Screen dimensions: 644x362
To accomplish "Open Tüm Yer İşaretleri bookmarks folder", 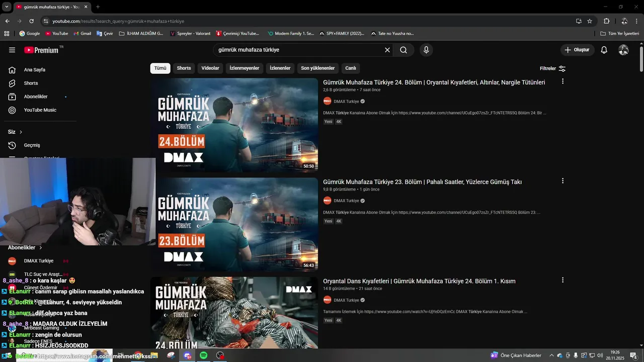I will [619, 33].
